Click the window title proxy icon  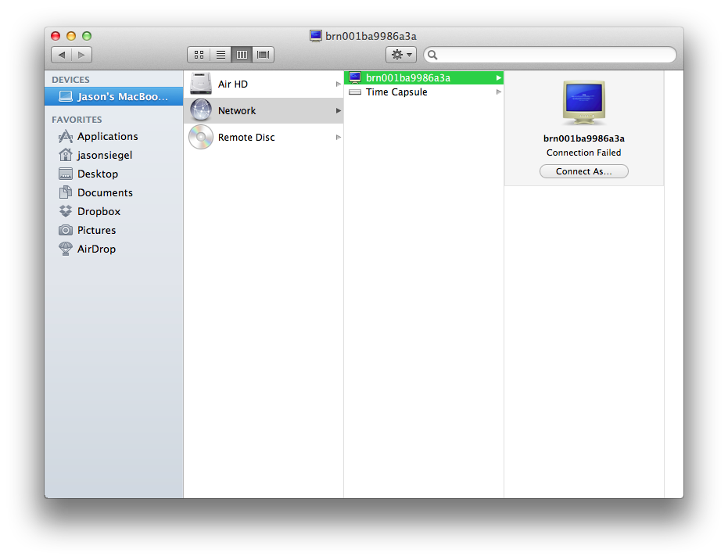316,36
